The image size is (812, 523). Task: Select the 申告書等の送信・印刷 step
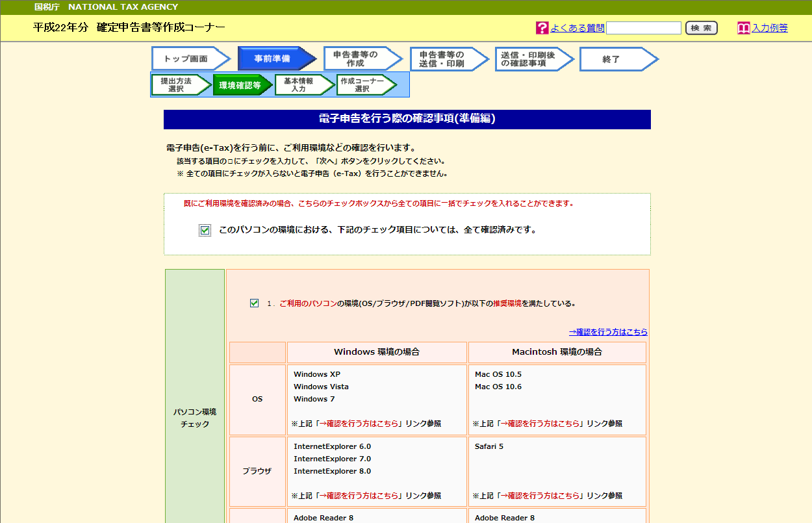click(450, 58)
